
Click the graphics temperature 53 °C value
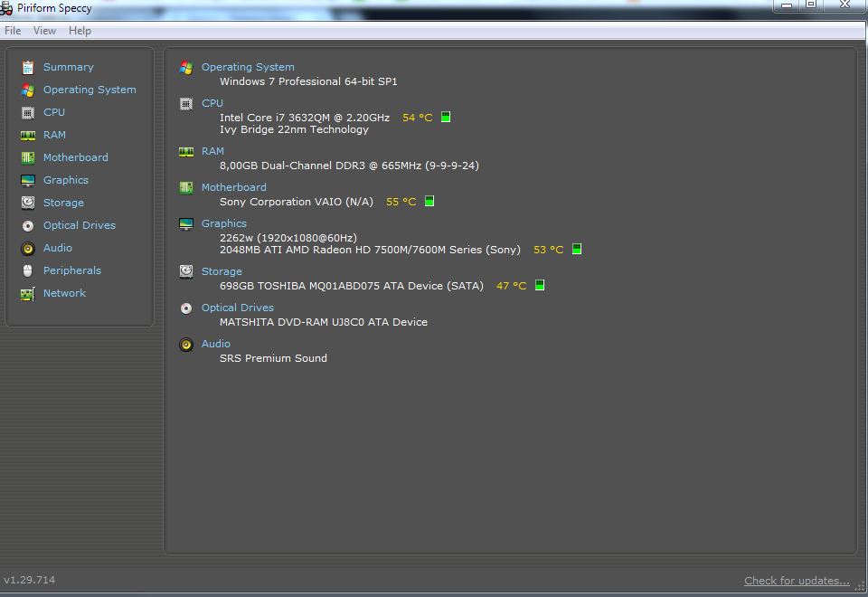549,250
